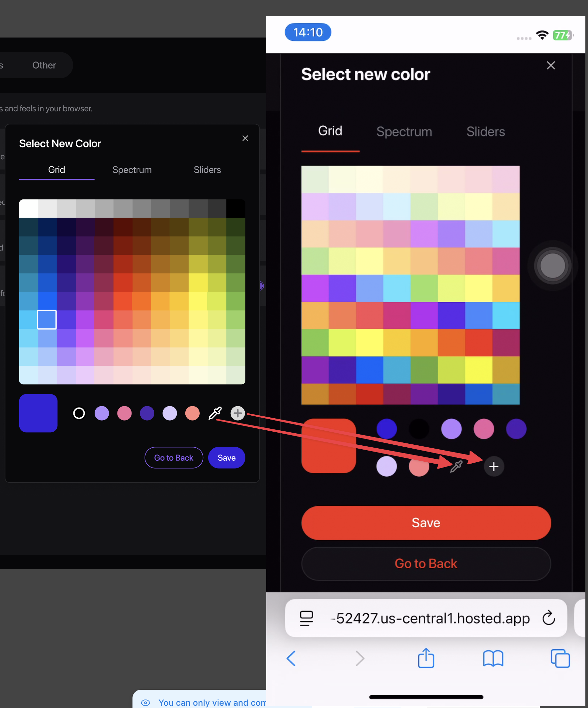Open Spectrum tab in mobile picker
Screen dimensions: 588x708
pyautogui.click(x=404, y=131)
